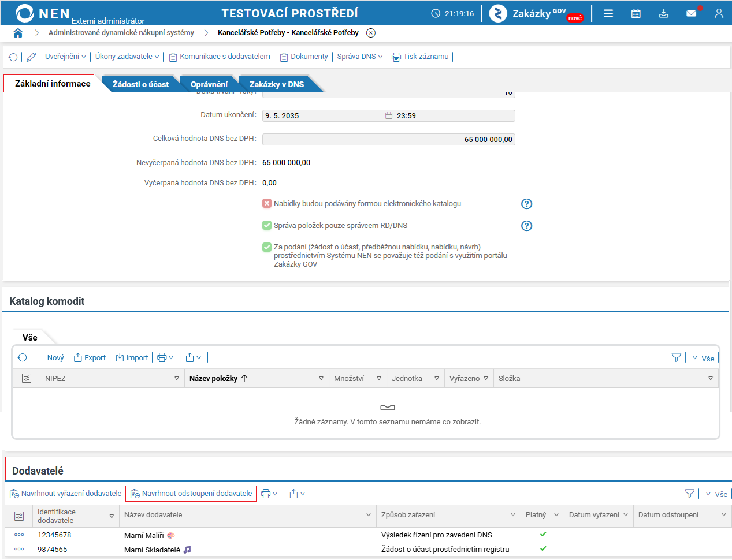The image size is (732, 560).
Task: Open the downloads icon in the header
Action: [x=663, y=13]
